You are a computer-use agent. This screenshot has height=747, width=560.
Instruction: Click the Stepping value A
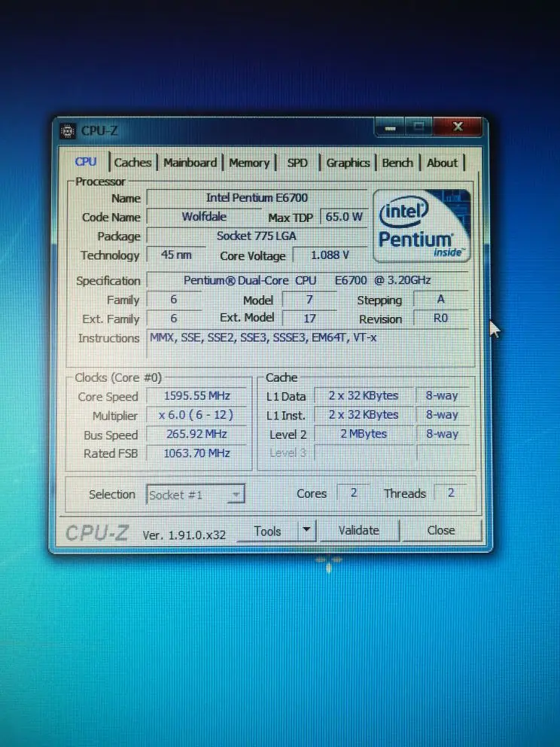(441, 299)
